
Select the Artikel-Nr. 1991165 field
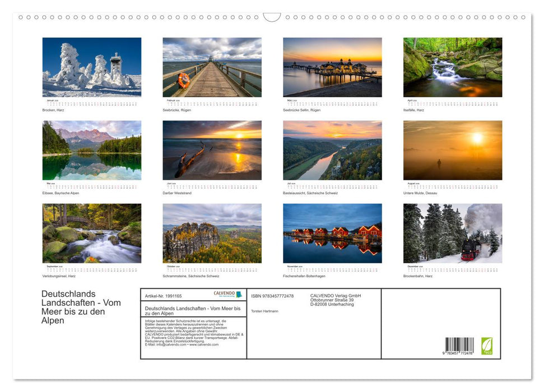[x=163, y=296]
